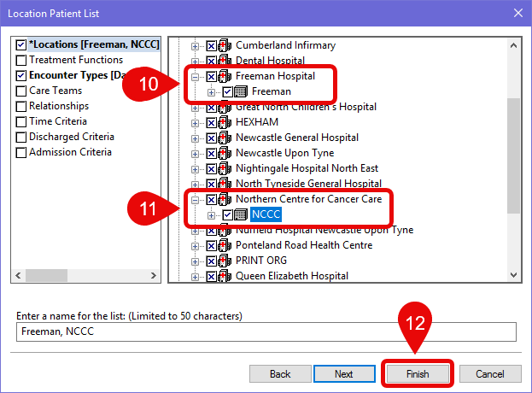Expand the Newcastle Upon Tyne node

tap(195, 154)
